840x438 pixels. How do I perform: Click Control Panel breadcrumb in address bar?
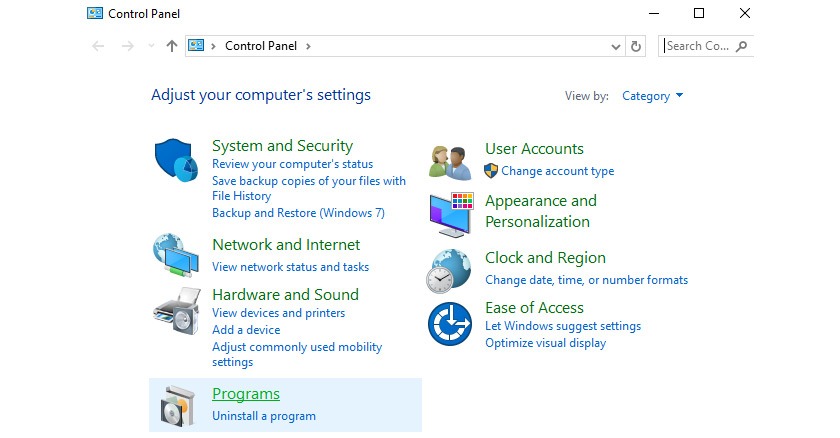pos(261,46)
